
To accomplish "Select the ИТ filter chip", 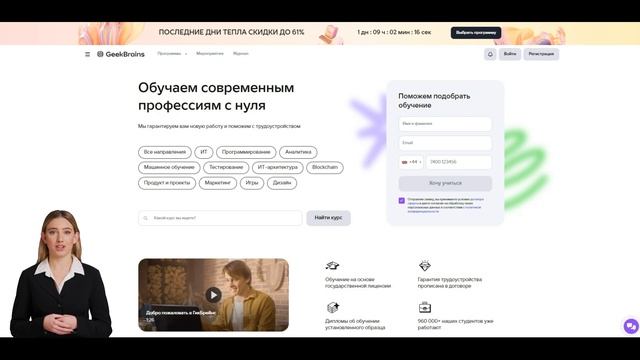I will (x=204, y=152).
